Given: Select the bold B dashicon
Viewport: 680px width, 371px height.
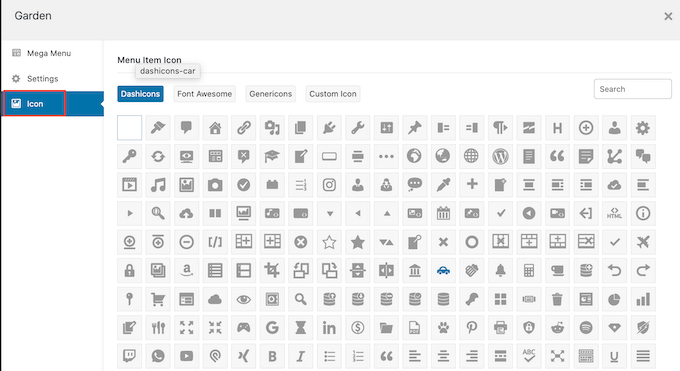Looking at the screenshot, I should point(272,356).
